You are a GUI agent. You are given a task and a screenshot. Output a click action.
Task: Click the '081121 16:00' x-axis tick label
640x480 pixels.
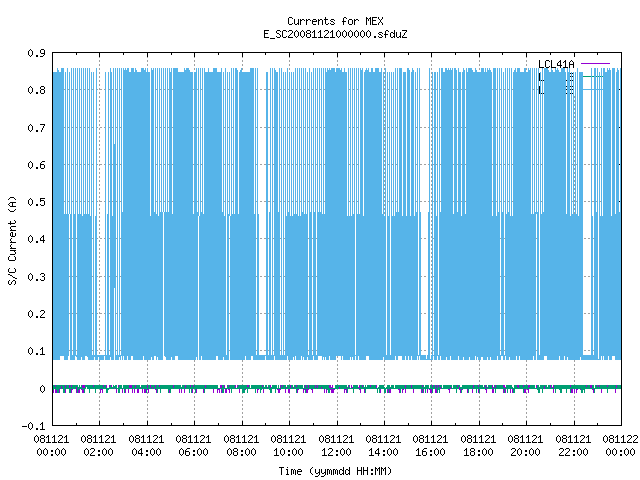pyautogui.click(x=430, y=446)
